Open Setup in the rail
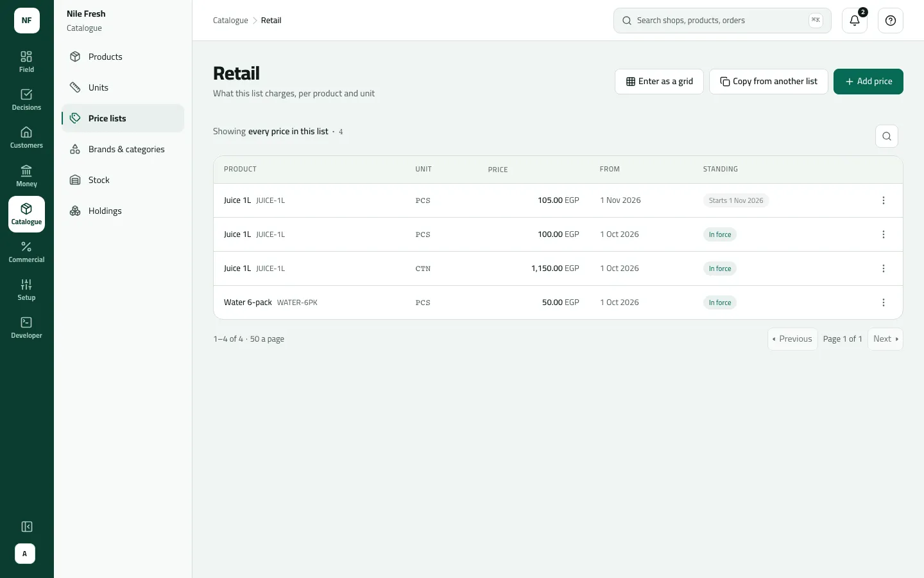Viewport: 924px width, 578px height. (x=26, y=290)
